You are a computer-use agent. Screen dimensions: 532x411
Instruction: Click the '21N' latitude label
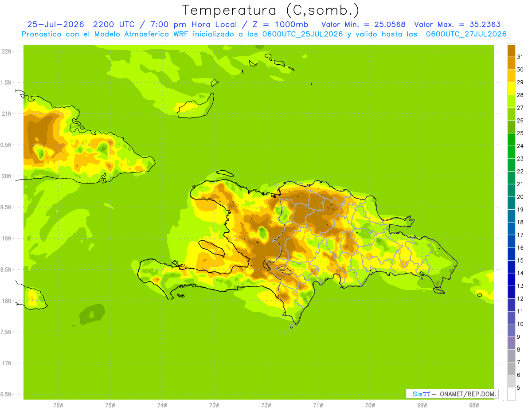tap(8, 114)
